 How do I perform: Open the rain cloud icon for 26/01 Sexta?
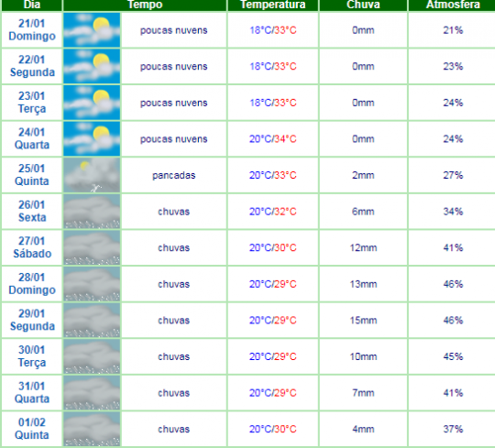click(x=92, y=212)
